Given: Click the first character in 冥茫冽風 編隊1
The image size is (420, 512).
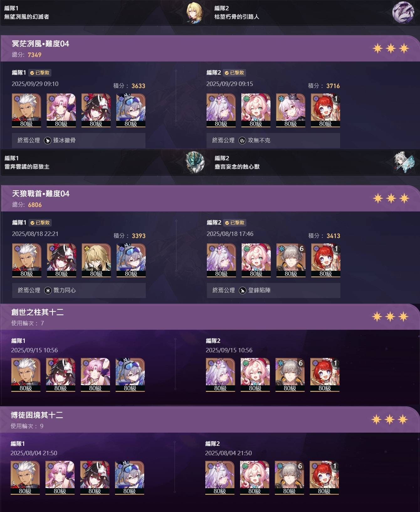Looking at the screenshot, I should [x=26, y=110].
